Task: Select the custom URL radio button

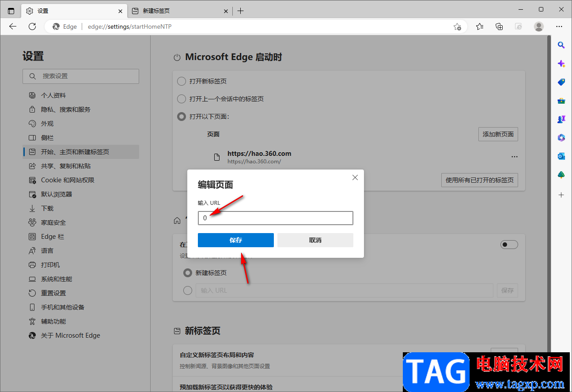Action: tap(188, 290)
